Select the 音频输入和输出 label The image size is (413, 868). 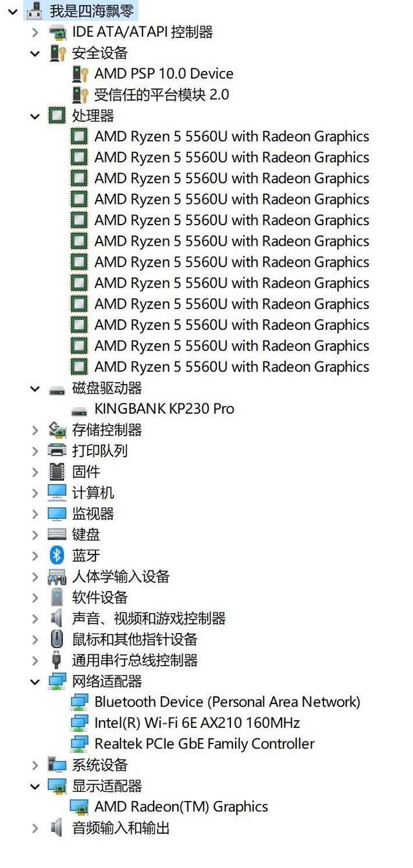point(121,828)
